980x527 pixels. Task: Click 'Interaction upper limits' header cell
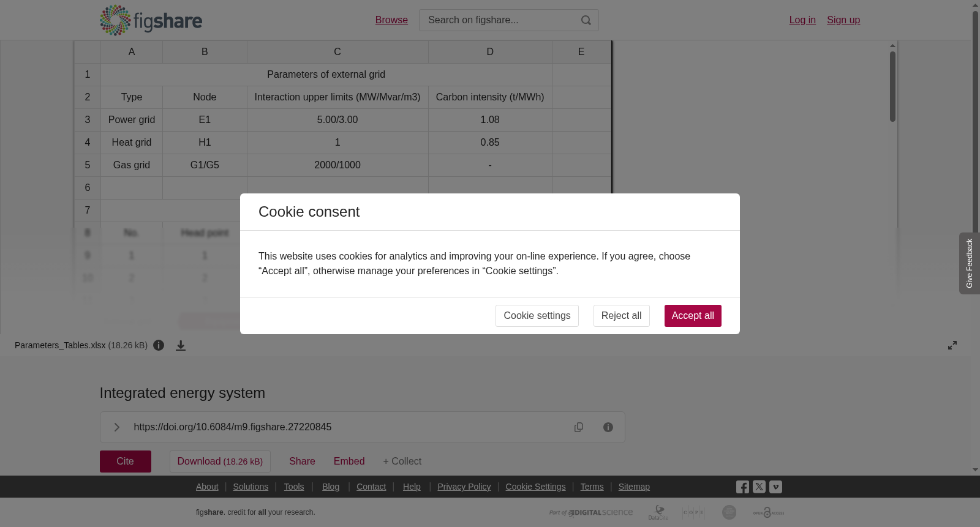tap(337, 97)
